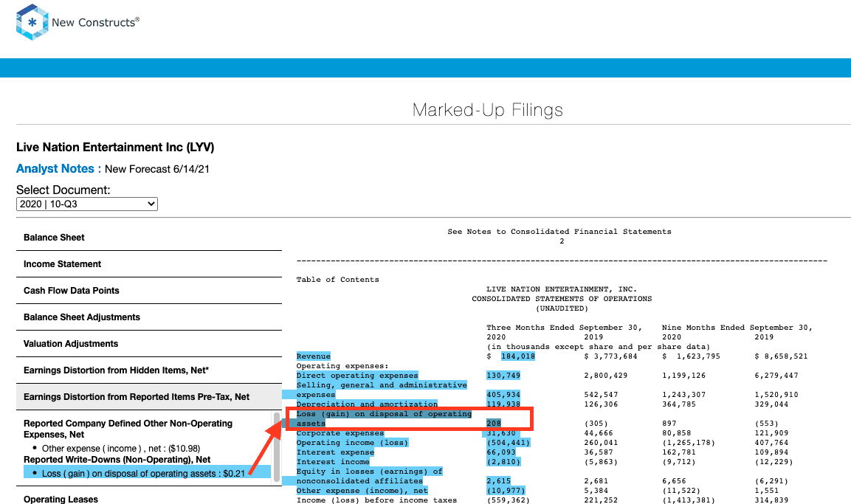Open the Select Document dropdown showing 2020 | 10-Q3
The image size is (851, 504).
point(87,204)
